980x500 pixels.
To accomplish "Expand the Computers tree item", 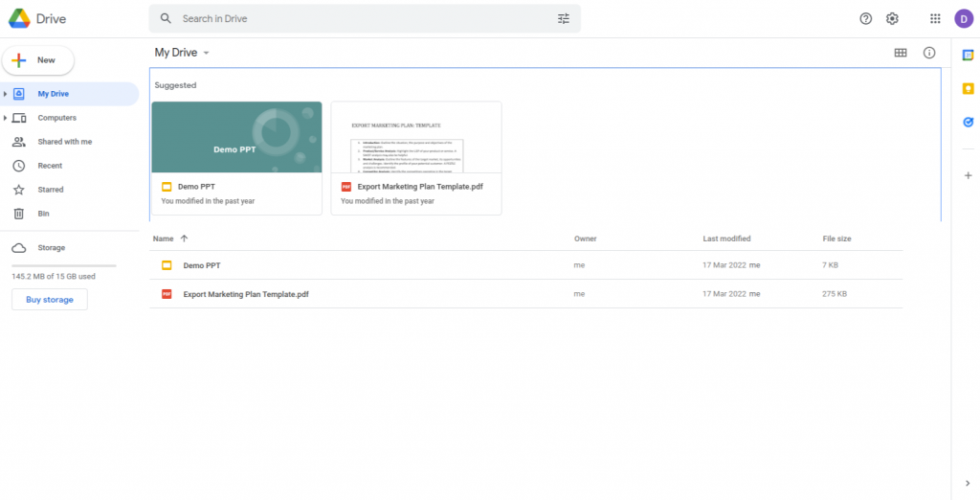I will 6,118.
